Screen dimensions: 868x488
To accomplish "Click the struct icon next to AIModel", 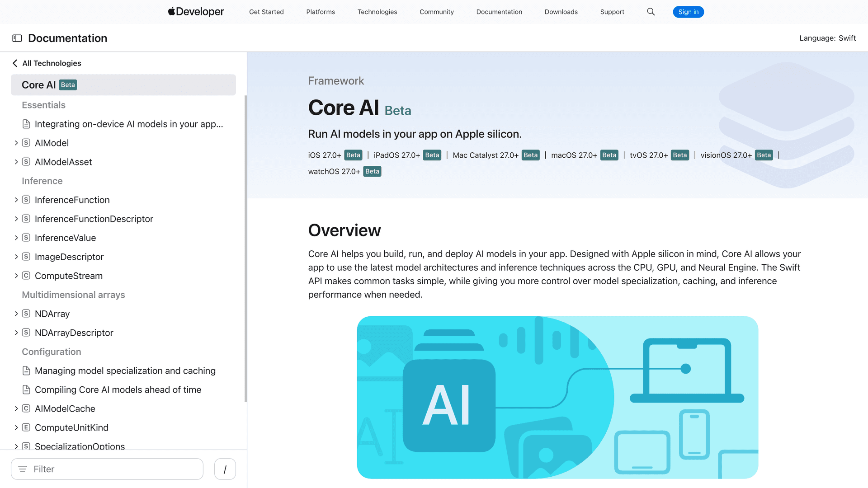I will click(x=26, y=143).
